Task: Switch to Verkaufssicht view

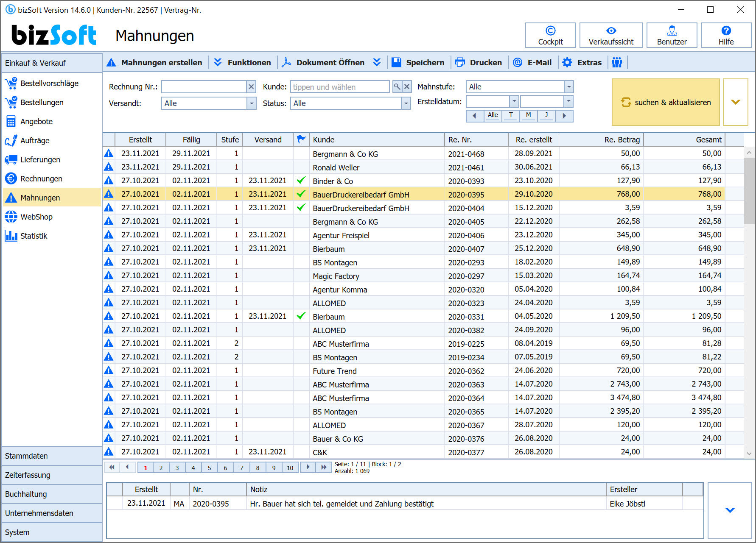Action: click(611, 35)
